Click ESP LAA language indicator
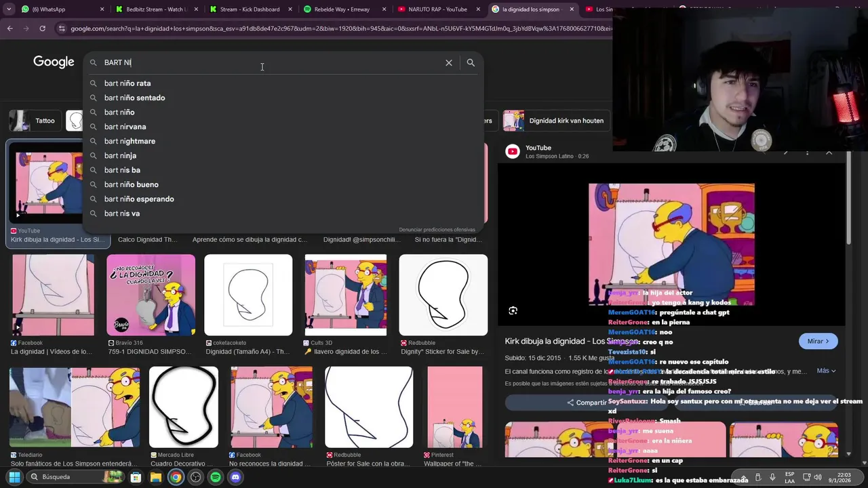Image resolution: width=868 pixels, height=488 pixels. click(x=790, y=477)
